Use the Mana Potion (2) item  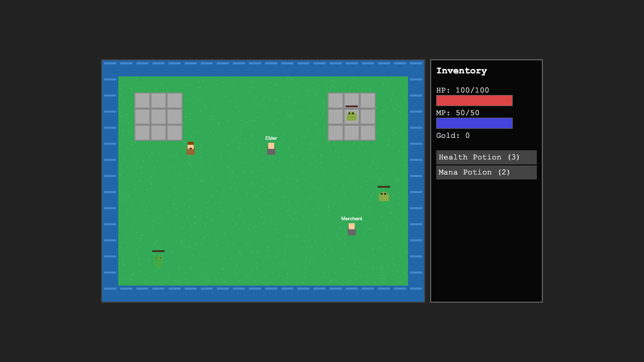point(487,172)
